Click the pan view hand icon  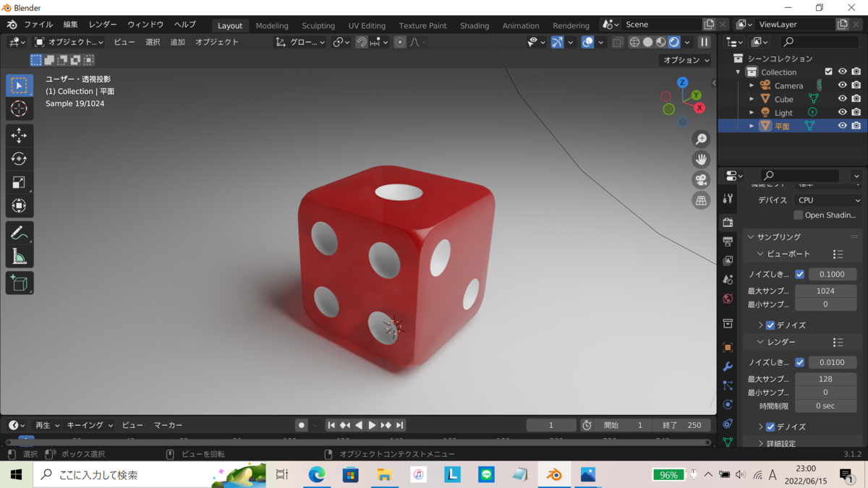click(701, 160)
